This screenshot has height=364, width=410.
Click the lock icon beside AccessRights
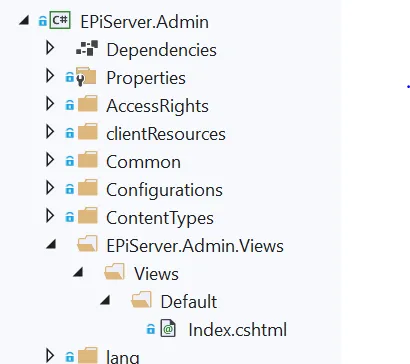tap(69, 105)
